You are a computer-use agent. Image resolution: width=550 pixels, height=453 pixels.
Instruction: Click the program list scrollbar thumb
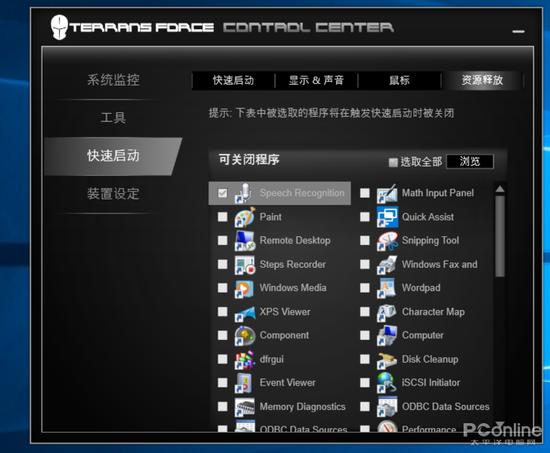[x=500, y=237]
